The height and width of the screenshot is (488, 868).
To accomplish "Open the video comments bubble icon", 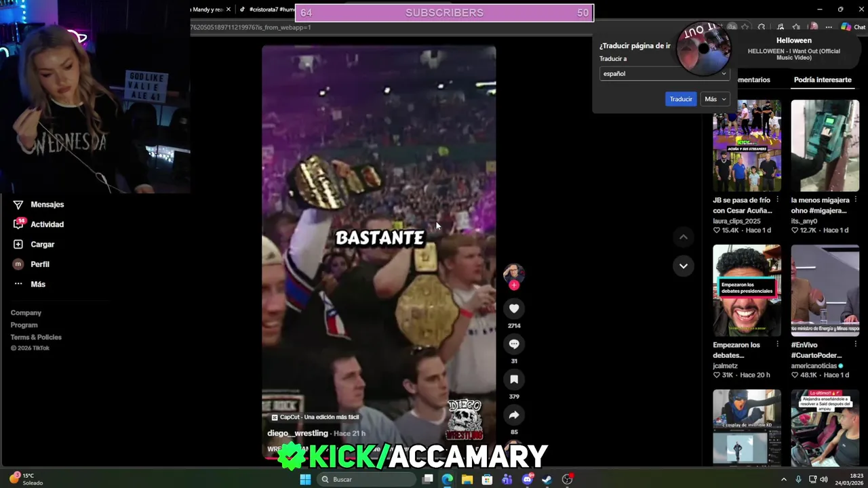I will pos(514,344).
